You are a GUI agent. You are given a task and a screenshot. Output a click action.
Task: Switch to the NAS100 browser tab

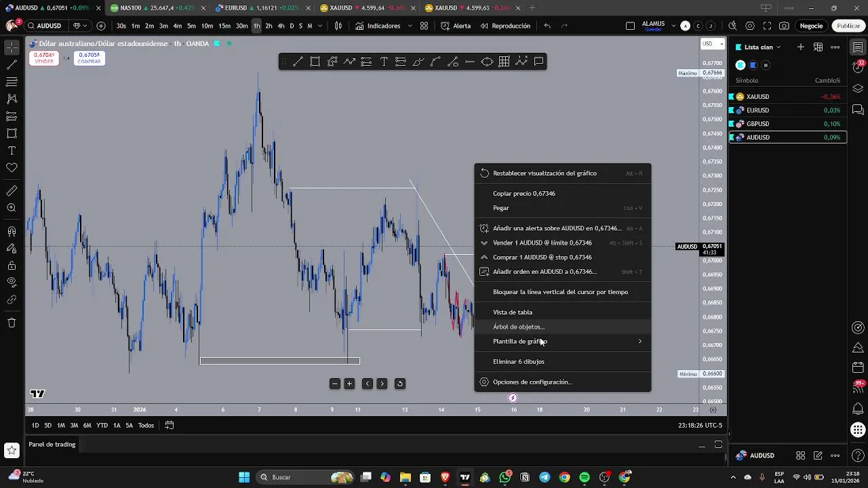(x=157, y=7)
